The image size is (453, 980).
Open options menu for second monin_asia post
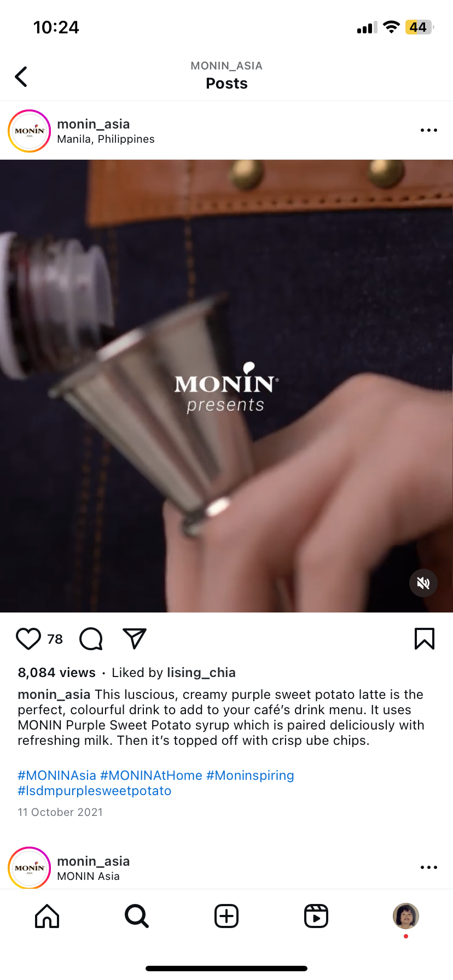coord(429,867)
